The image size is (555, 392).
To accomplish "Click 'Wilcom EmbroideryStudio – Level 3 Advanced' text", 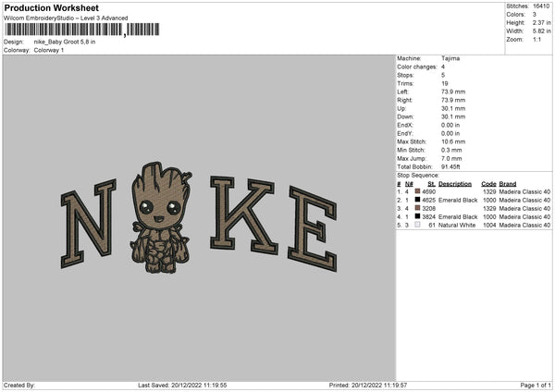I will point(66,18).
